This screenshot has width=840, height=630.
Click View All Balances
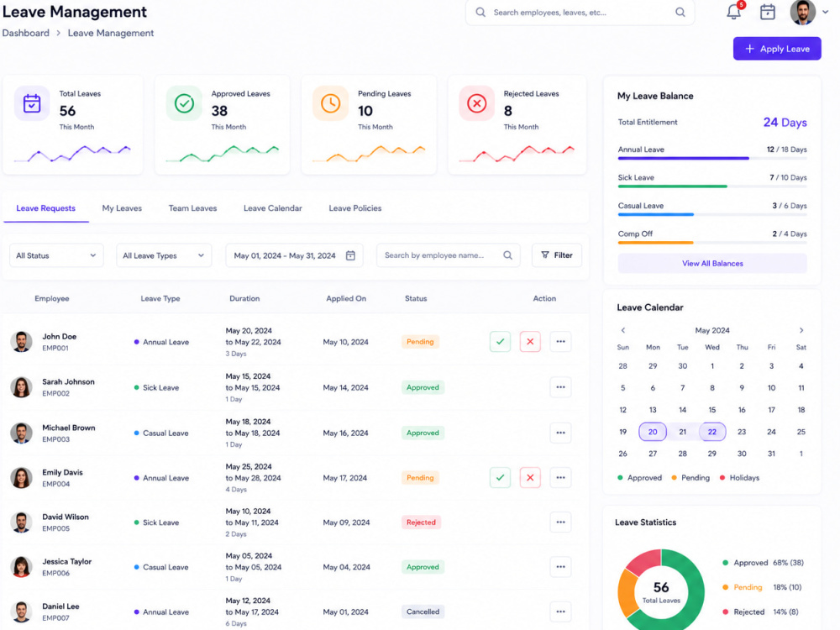pyautogui.click(x=712, y=264)
